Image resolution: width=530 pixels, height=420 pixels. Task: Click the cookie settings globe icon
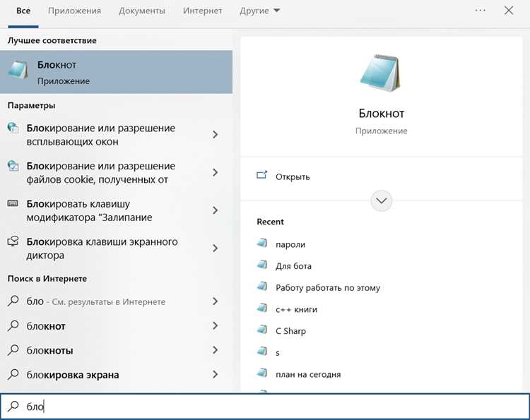tap(13, 165)
